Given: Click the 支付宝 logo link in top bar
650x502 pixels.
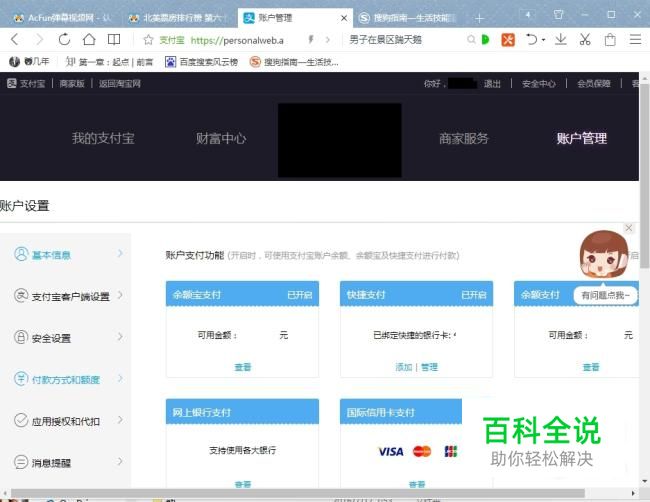Looking at the screenshot, I should click(26, 84).
